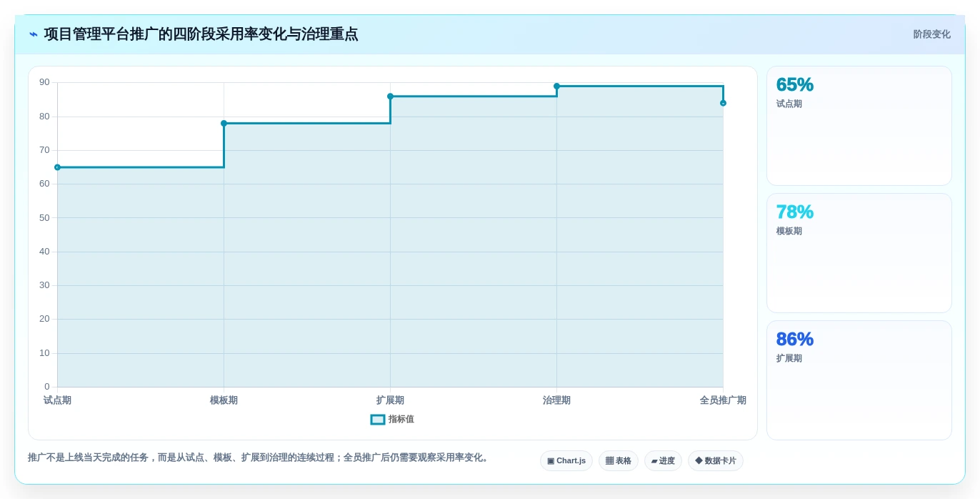Screen dimensions: 980x499
Task: Click the 0 y-axis tick label
Action: coord(47,387)
